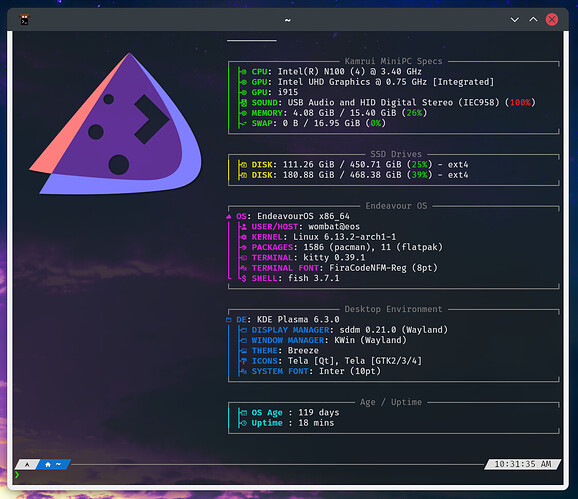Click "wombat@eos" user host text
The height and width of the screenshot is (499, 578).
pyautogui.click(x=334, y=227)
